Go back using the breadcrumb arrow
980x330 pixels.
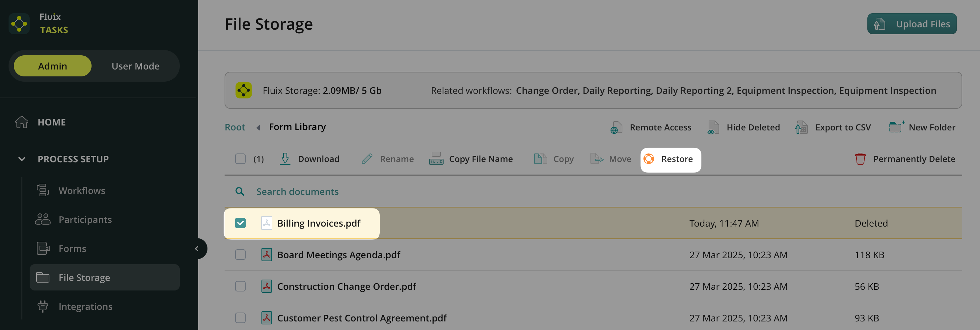[258, 127]
